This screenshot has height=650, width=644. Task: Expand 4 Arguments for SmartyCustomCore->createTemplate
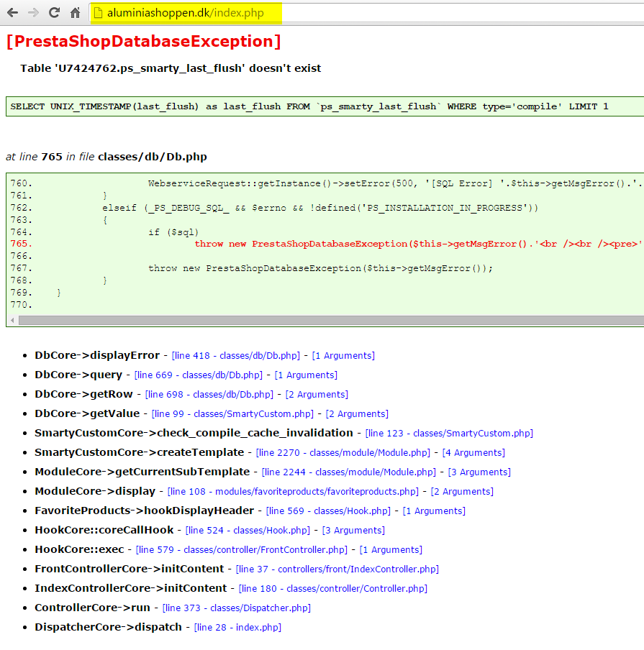pyautogui.click(x=473, y=453)
